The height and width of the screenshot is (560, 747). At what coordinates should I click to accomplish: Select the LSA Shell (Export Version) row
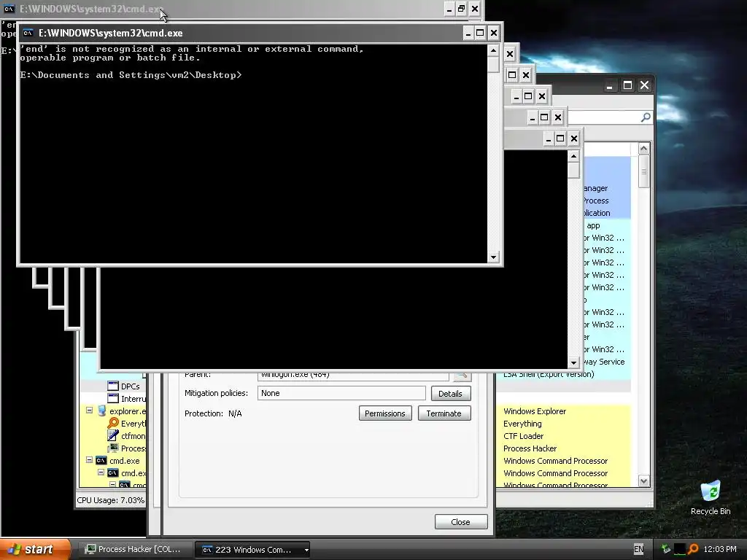pos(564,374)
